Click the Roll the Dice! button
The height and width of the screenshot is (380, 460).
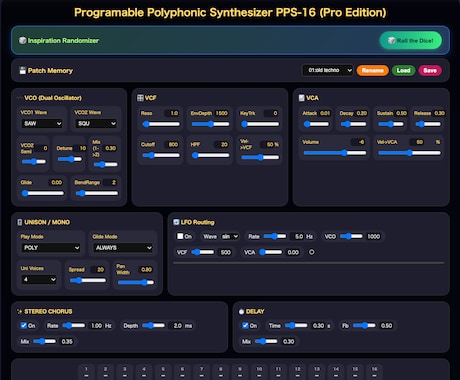[411, 41]
